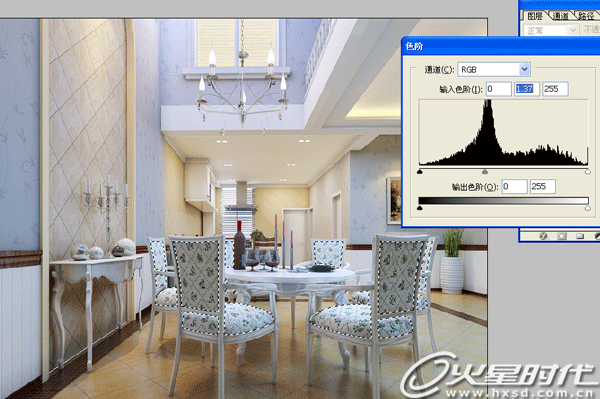Select the white input highlight slider triangle
Image resolution: width=600 pixels, height=399 pixels.
click(x=588, y=171)
